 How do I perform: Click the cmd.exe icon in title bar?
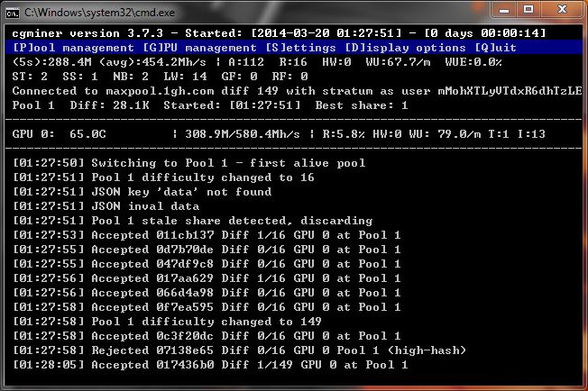click(13, 14)
